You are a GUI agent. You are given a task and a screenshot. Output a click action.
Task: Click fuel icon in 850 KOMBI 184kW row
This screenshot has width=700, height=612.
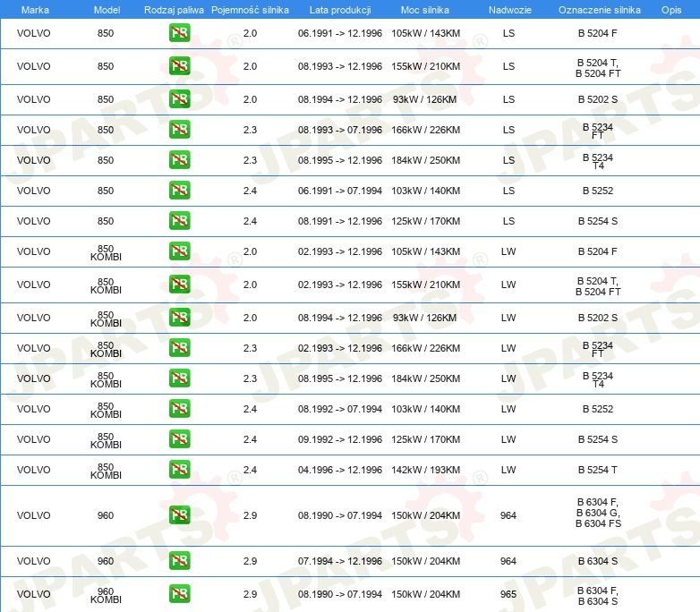[179, 378]
